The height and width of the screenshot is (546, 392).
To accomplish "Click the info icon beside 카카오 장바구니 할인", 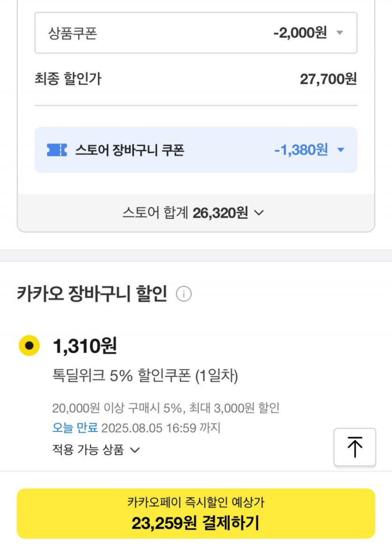I will (x=184, y=294).
